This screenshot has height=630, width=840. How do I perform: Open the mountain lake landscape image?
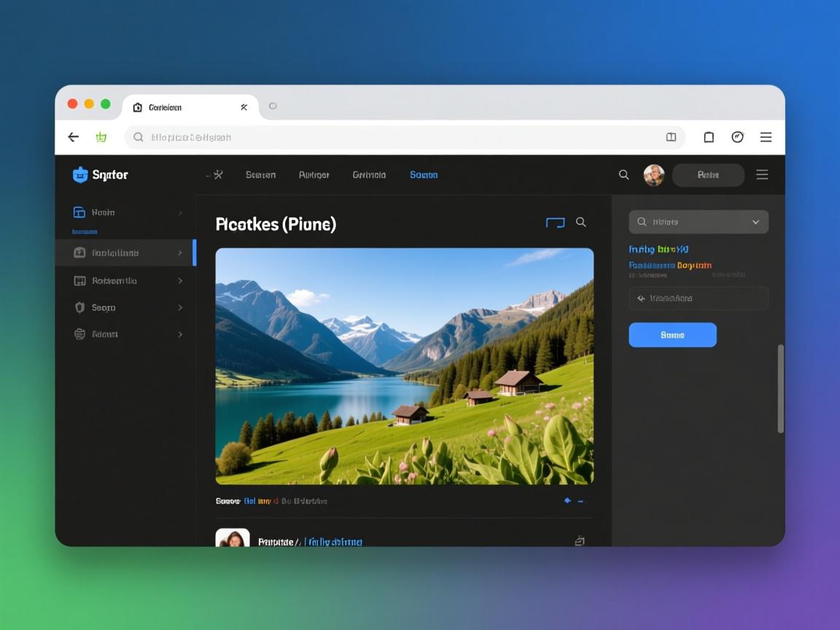(405, 366)
